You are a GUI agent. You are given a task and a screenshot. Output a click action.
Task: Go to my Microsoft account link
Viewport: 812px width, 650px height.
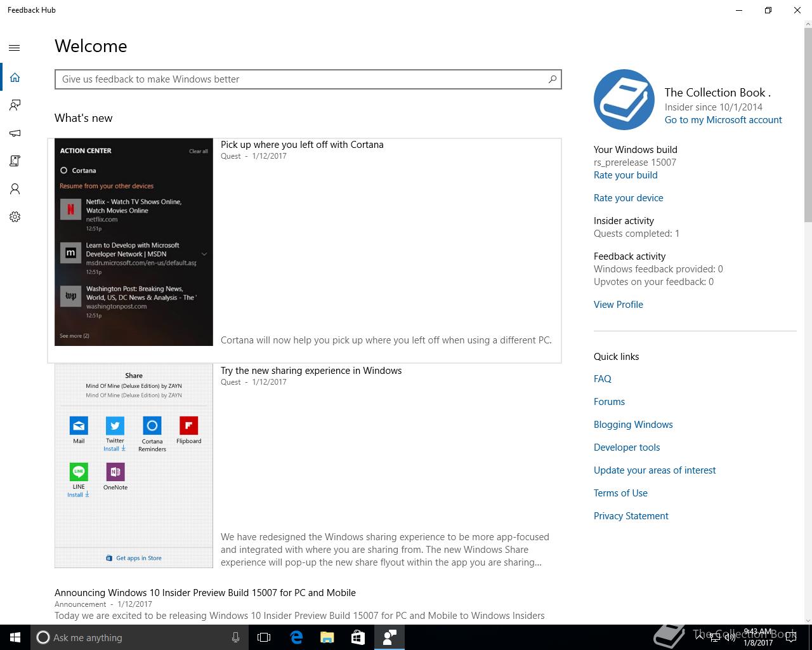723,120
